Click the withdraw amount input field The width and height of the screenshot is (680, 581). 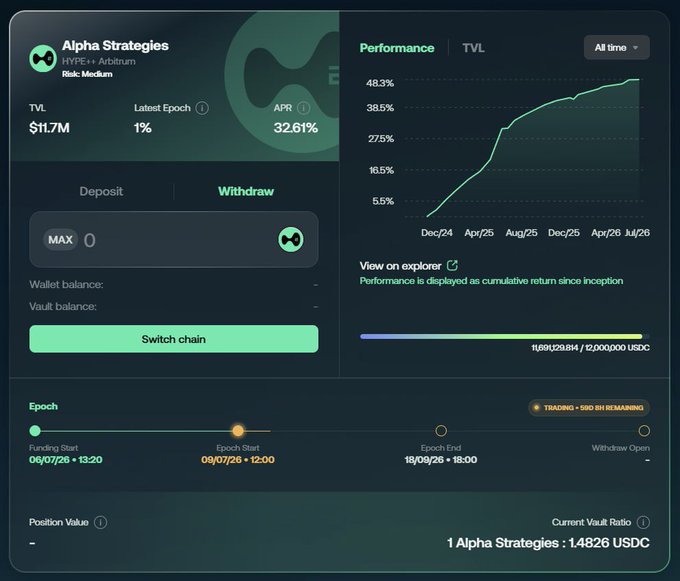point(173,239)
